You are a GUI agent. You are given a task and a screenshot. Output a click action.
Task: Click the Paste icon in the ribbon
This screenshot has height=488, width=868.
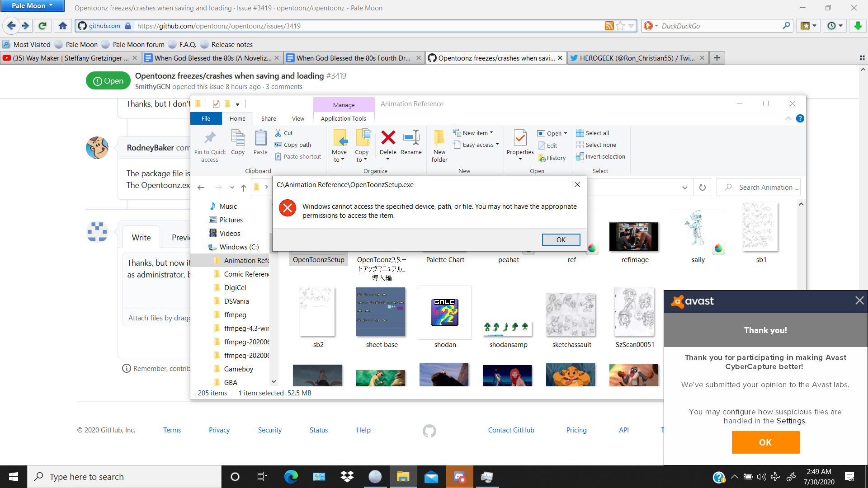(x=260, y=142)
